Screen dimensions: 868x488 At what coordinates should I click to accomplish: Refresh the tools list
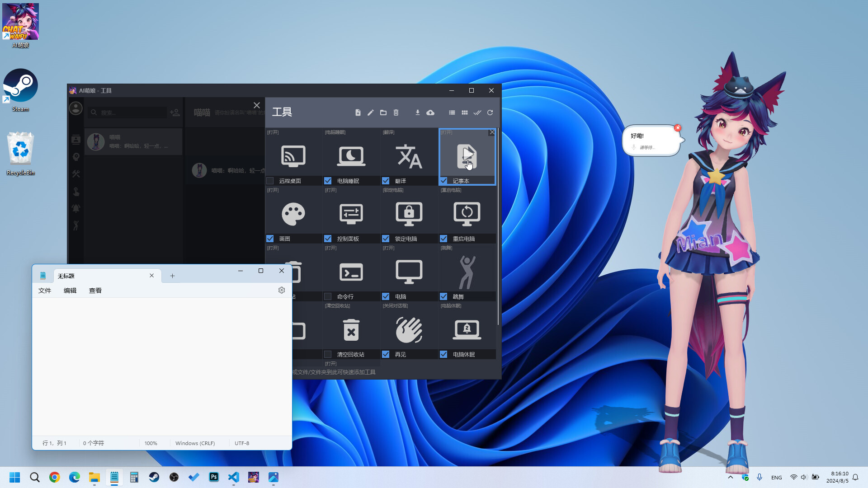[x=490, y=113]
